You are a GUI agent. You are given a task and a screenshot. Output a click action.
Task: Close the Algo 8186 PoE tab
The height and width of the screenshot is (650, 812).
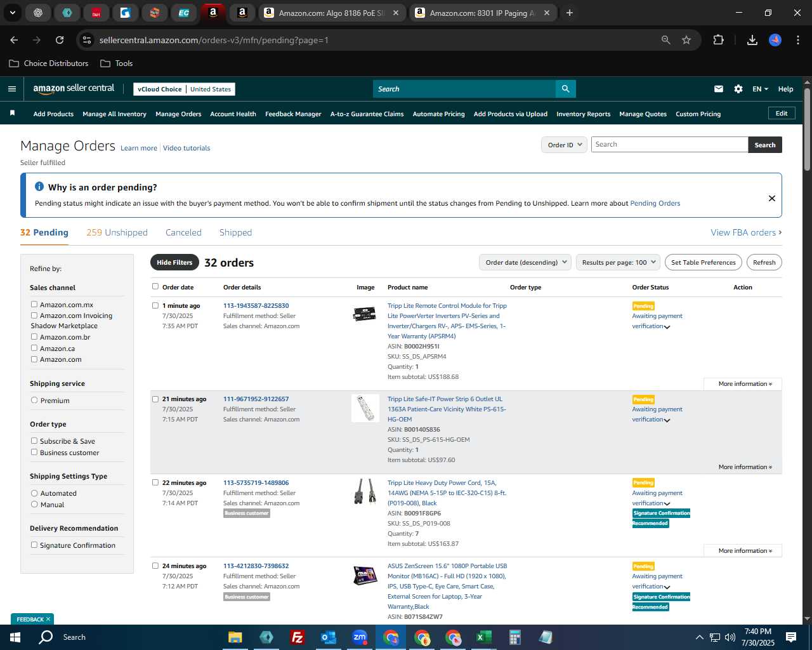tap(396, 13)
